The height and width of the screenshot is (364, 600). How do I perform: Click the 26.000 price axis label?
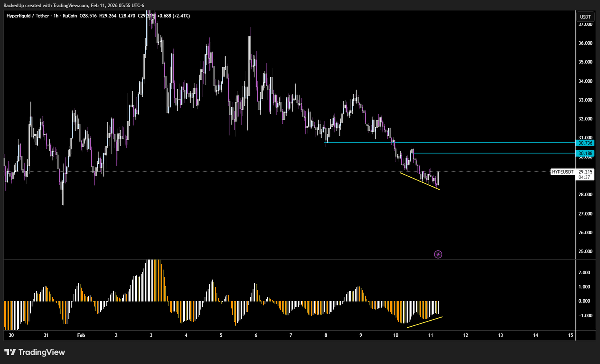tap(585, 233)
